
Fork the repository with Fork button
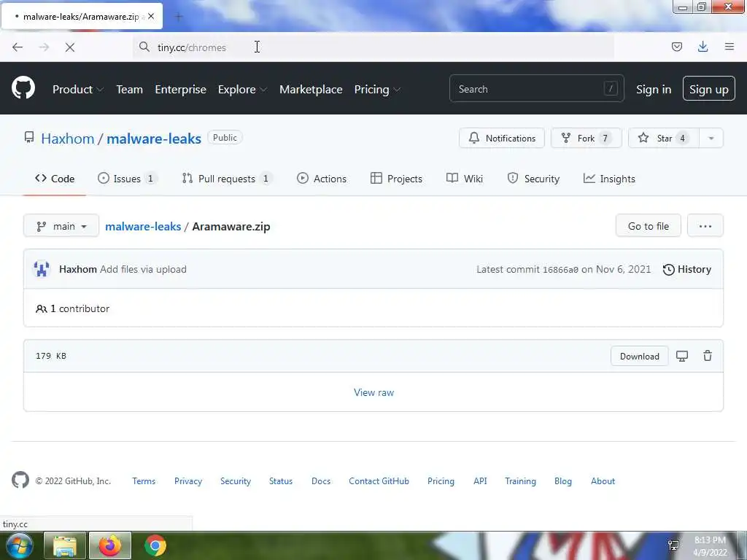(587, 138)
